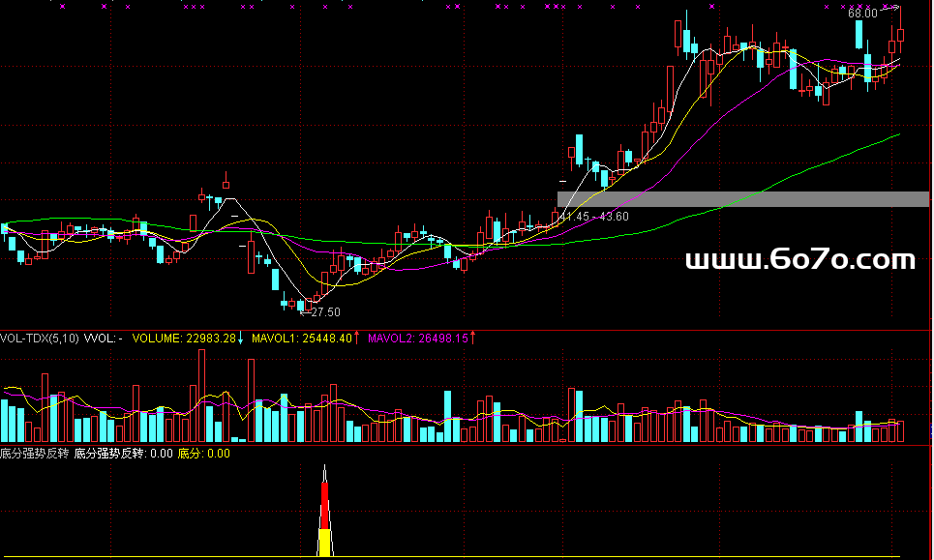934x560 pixels.
Task: Click the red-yellow reversal signal spike
Action: coord(325,513)
